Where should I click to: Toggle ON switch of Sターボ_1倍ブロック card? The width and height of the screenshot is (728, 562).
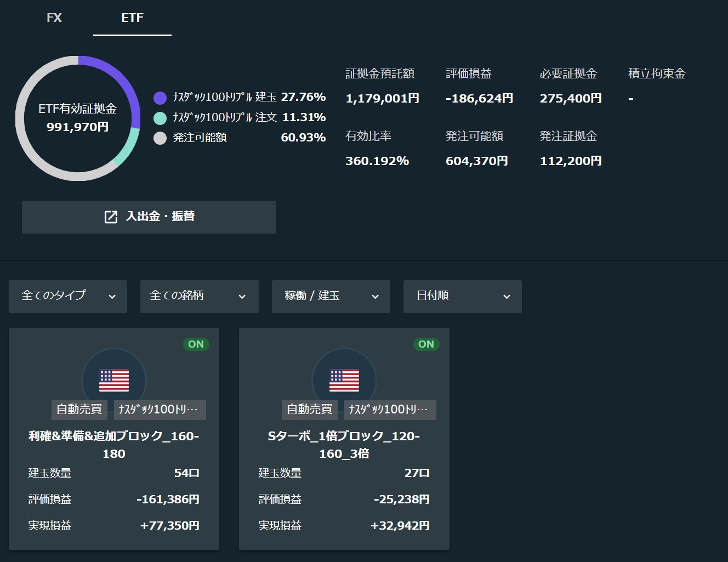click(x=426, y=344)
